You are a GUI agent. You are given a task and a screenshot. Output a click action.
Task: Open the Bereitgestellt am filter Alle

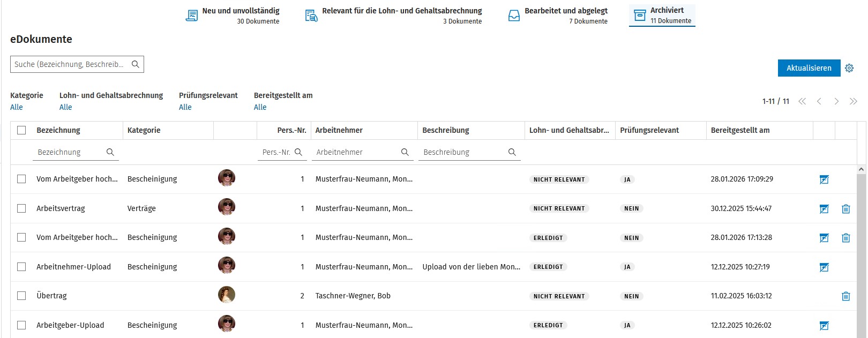pyautogui.click(x=260, y=107)
